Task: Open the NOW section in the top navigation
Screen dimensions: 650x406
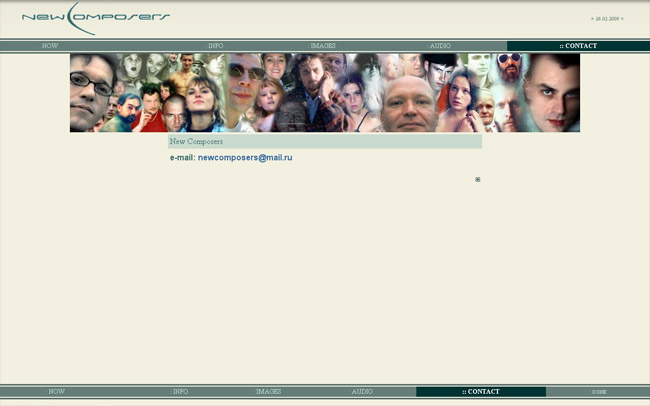Action: point(49,46)
